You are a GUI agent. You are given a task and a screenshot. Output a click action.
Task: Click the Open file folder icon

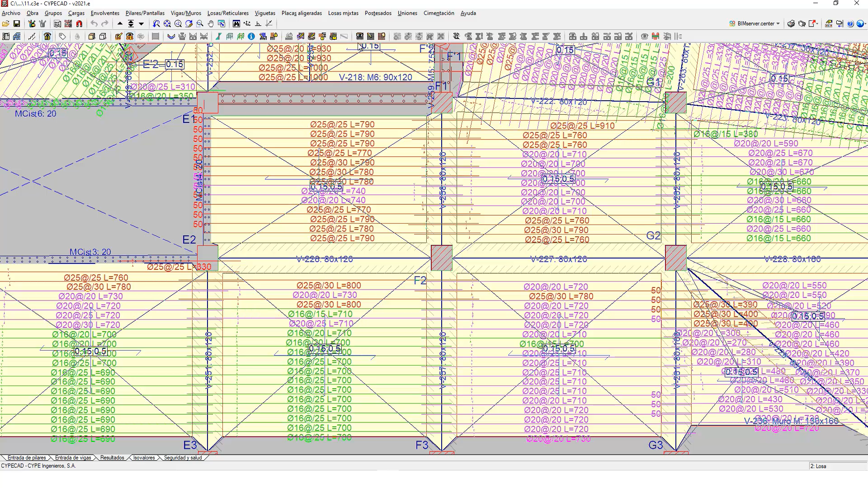coord(5,23)
